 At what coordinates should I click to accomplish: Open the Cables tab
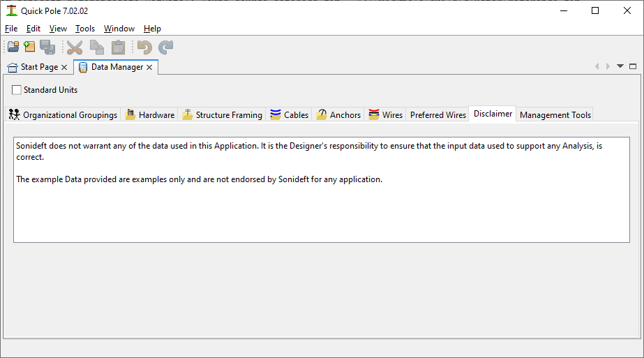[x=289, y=114]
